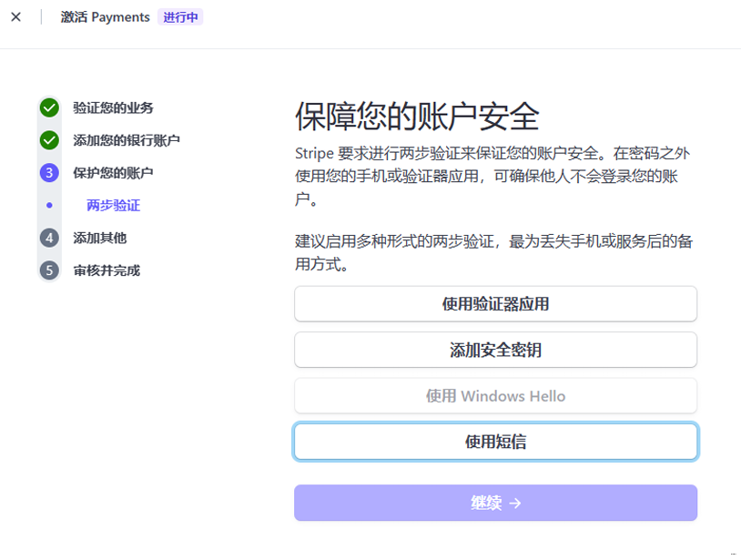Image resolution: width=741 pixels, height=560 pixels.
Task: Click the arrow on the 继续 button
Action: click(515, 503)
